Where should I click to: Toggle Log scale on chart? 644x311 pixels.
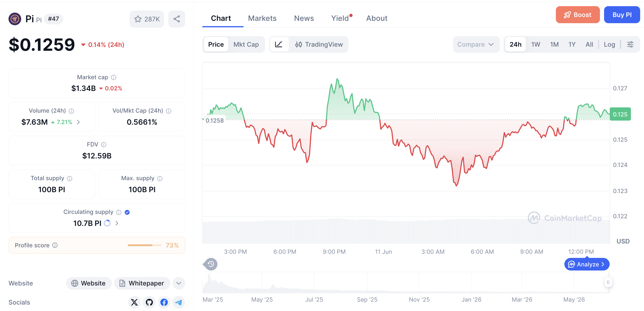coord(610,45)
